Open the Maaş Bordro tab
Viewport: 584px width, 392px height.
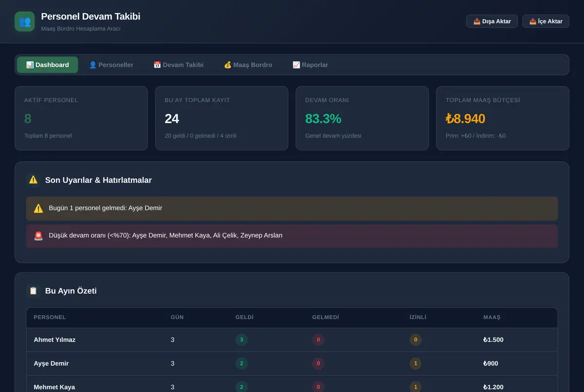(248, 65)
